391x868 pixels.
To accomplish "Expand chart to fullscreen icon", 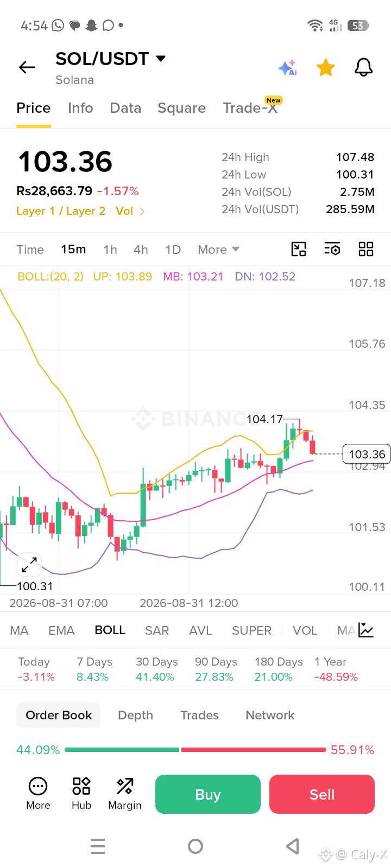I will [29, 565].
